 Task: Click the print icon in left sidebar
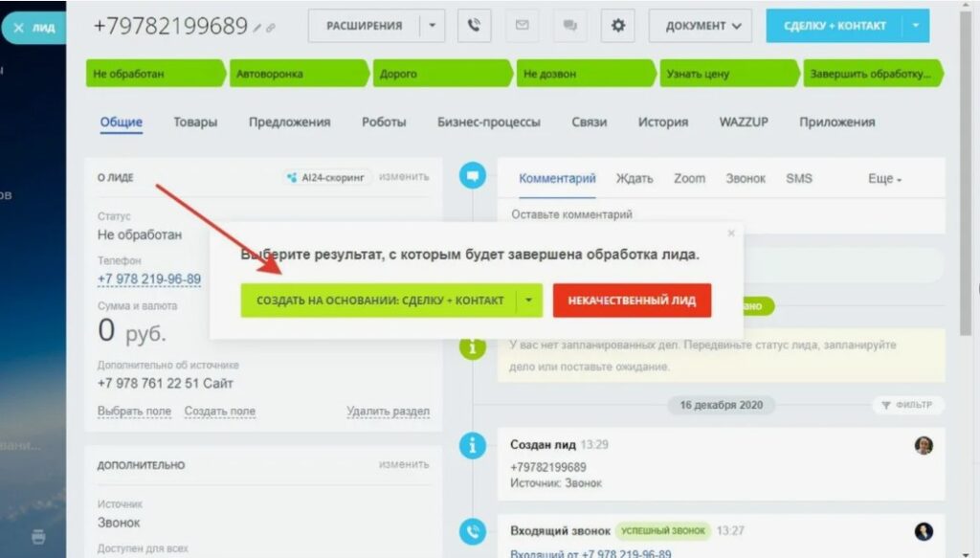[38, 536]
